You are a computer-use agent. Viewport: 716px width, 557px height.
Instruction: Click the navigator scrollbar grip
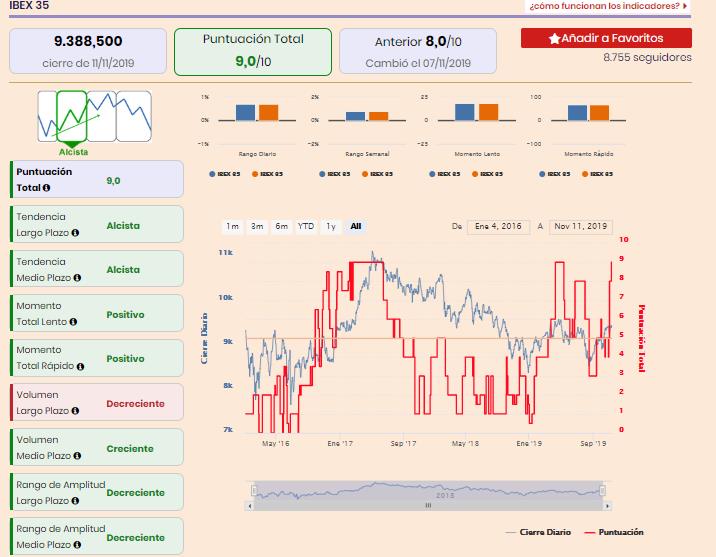(428, 506)
